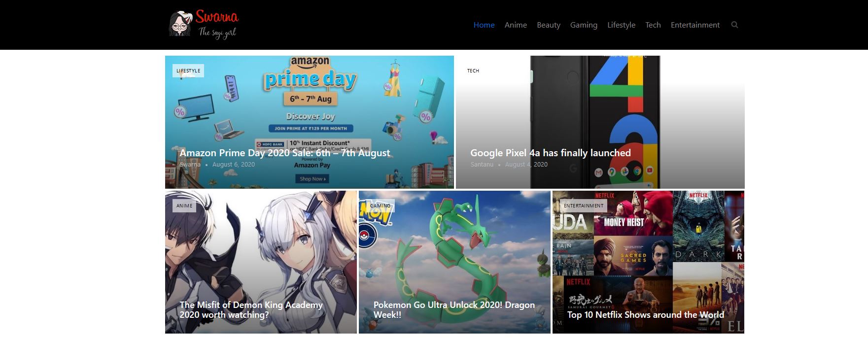Visit the Entertainment menu item
Image resolution: width=868 pixels, height=338 pixels.
(x=695, y=25)
